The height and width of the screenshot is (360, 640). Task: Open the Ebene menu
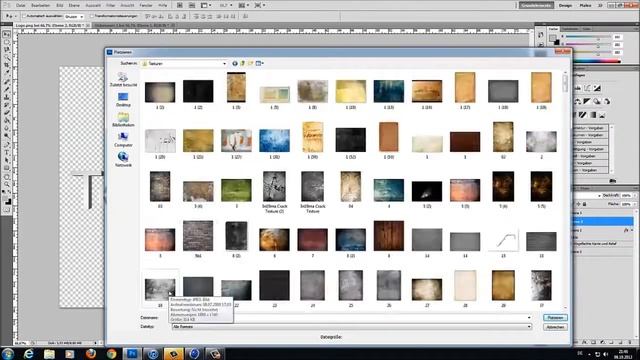click(74, 5)
